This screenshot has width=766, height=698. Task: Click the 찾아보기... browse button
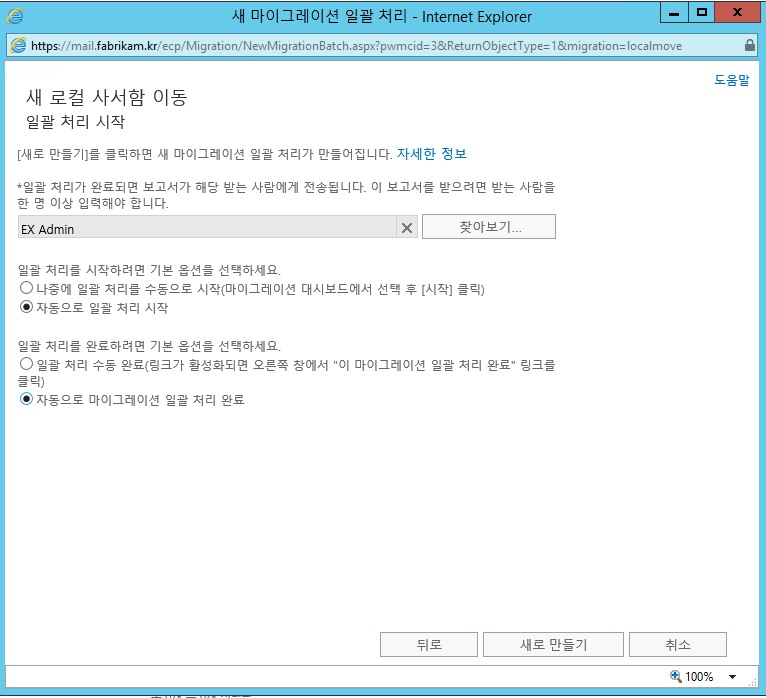click(489, 227)
